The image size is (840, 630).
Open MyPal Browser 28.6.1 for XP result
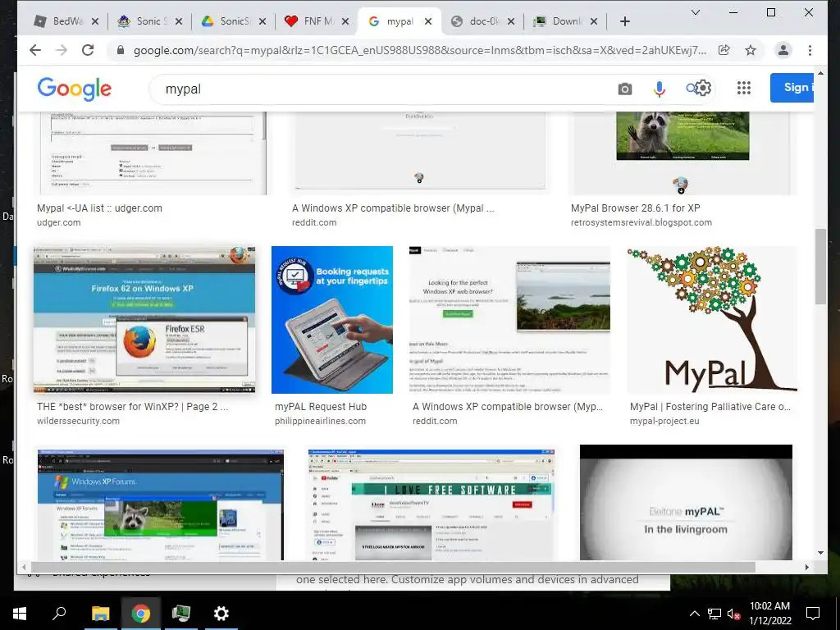click(x=636, y=208)
